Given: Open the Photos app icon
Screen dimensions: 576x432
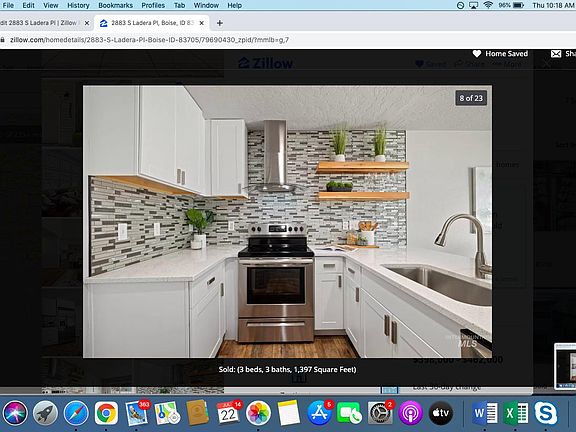Looking at the screenshot, I should coord(258,413).
